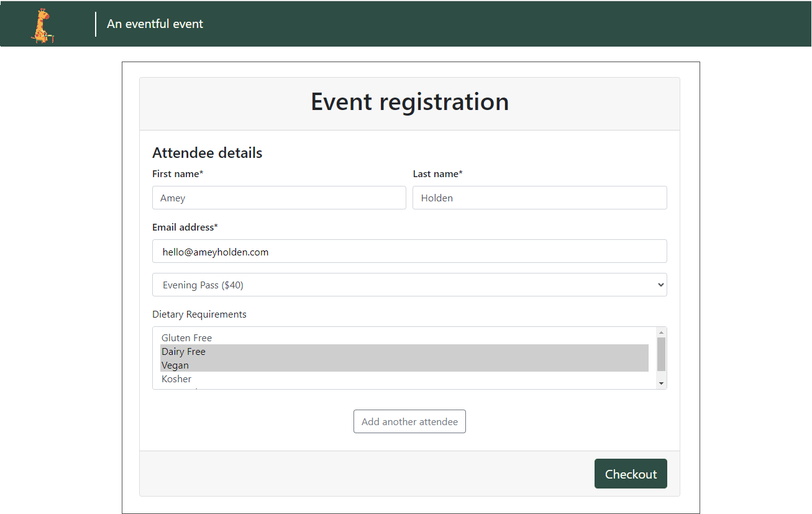The width and height of the screenshot is (812, 514).
Task: Click into the Last name field
Action: pyautogui.click(x=540, y=198)
